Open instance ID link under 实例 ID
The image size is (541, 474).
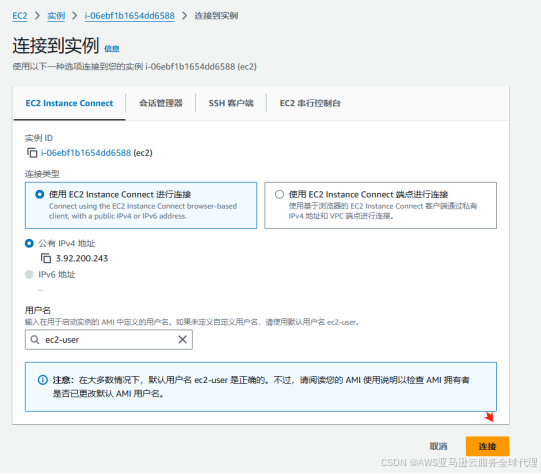click(86, 153)
